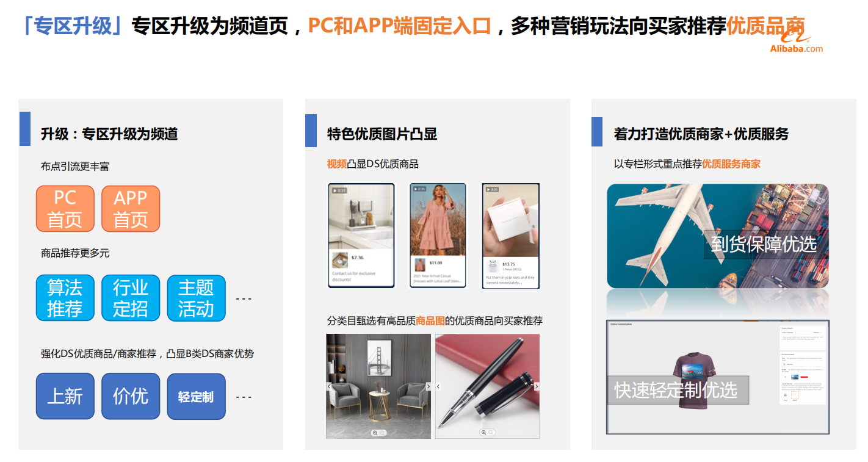Click the zoom-in magnifier under sofa image
Screen dimensions: 868x462
pos(375,433)
